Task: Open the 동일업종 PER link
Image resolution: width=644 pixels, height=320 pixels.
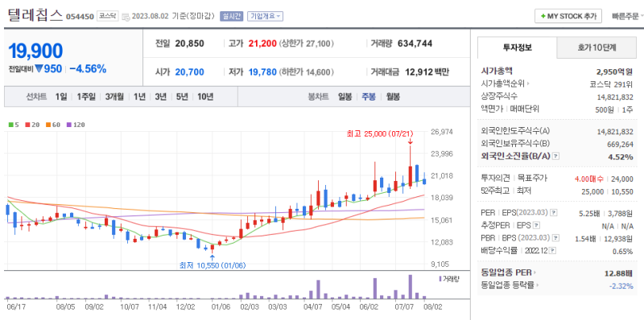Action: 509,273
